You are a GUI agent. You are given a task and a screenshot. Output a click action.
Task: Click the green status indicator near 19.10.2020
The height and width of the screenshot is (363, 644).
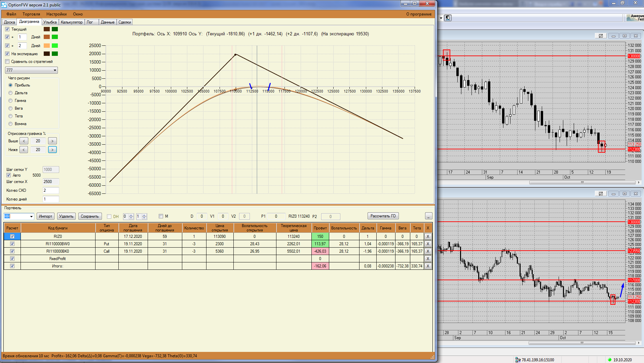pyautogui.click(x=609, y=360)
